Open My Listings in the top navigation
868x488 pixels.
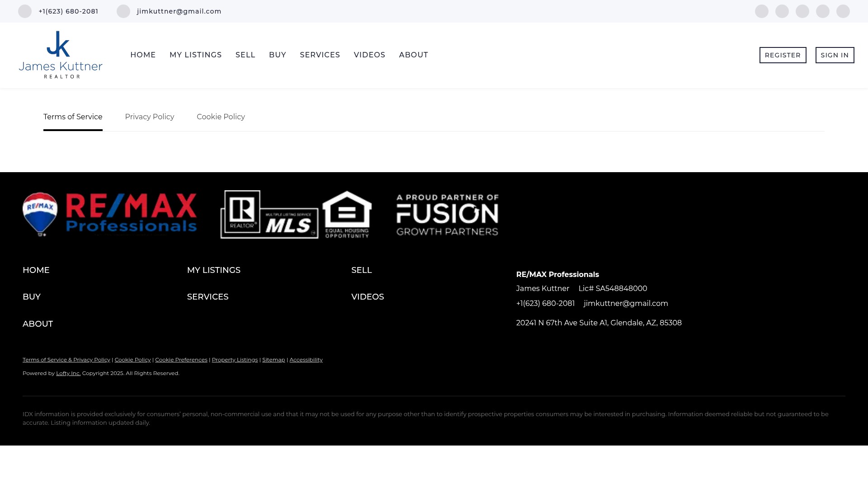point(196,55)
